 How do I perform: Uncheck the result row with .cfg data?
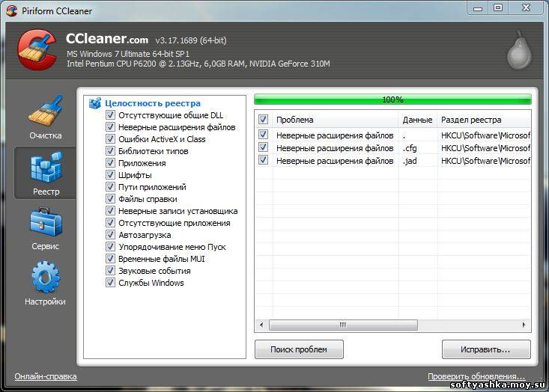[264, 147]
